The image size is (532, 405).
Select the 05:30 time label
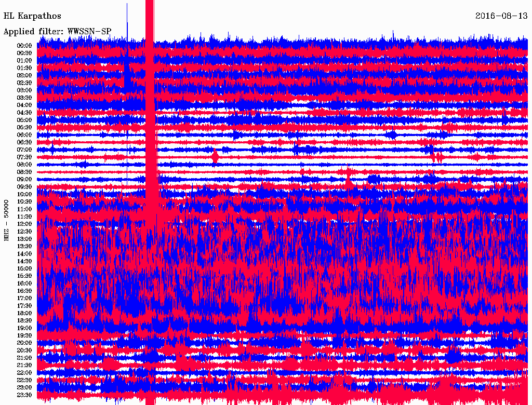pos(24,127)
